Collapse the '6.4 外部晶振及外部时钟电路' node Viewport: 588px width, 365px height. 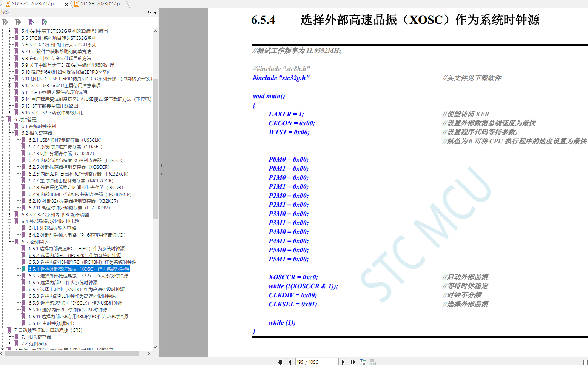tap(9, 221)
